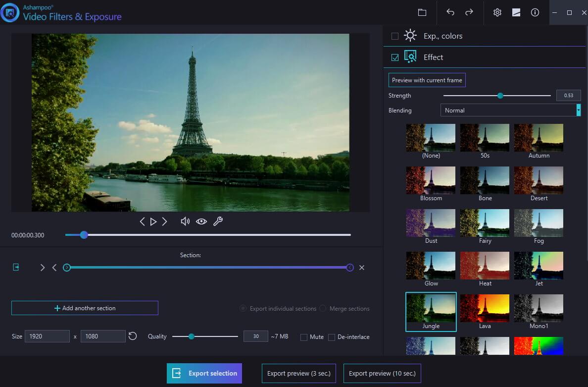Enable the Exp., colors filter checkbox

point(394,36)
